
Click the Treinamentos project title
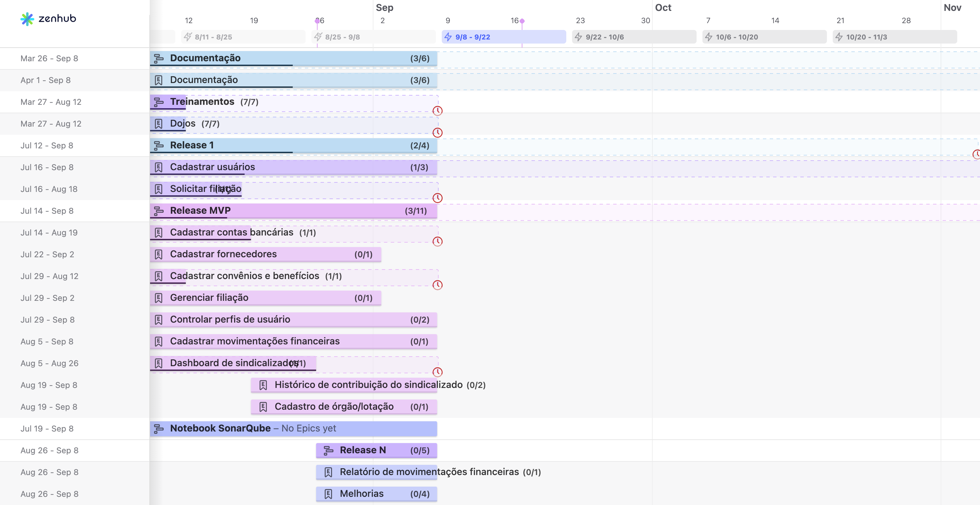pyautogui.click(x=202, y=102)
